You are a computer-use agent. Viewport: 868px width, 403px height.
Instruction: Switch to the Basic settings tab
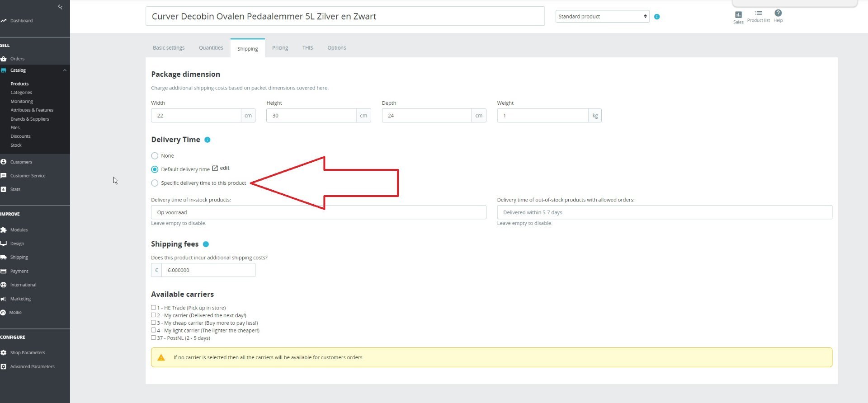169,48
